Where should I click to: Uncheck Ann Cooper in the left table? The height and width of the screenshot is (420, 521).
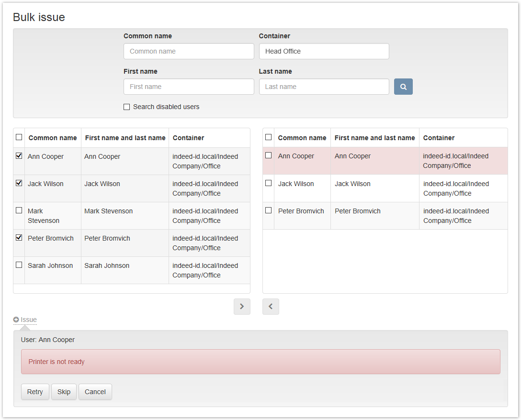point(19,156)
